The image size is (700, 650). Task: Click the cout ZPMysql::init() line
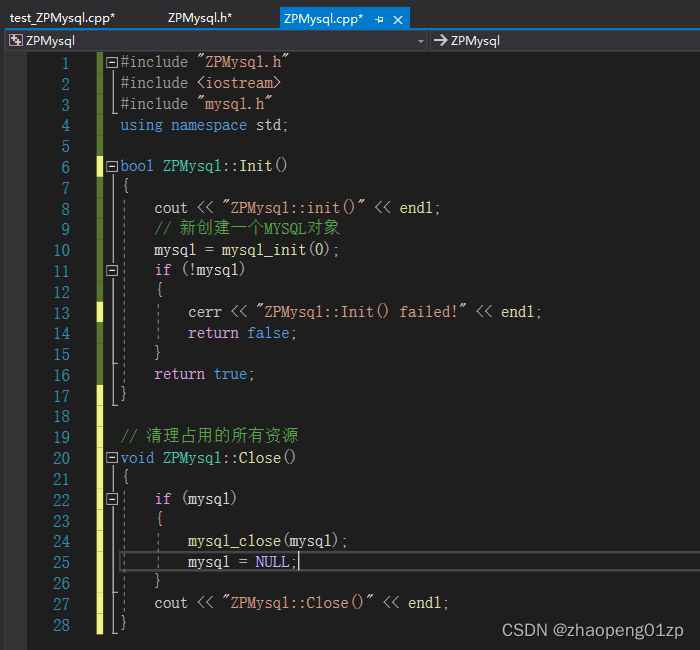[x=297, y=208]
